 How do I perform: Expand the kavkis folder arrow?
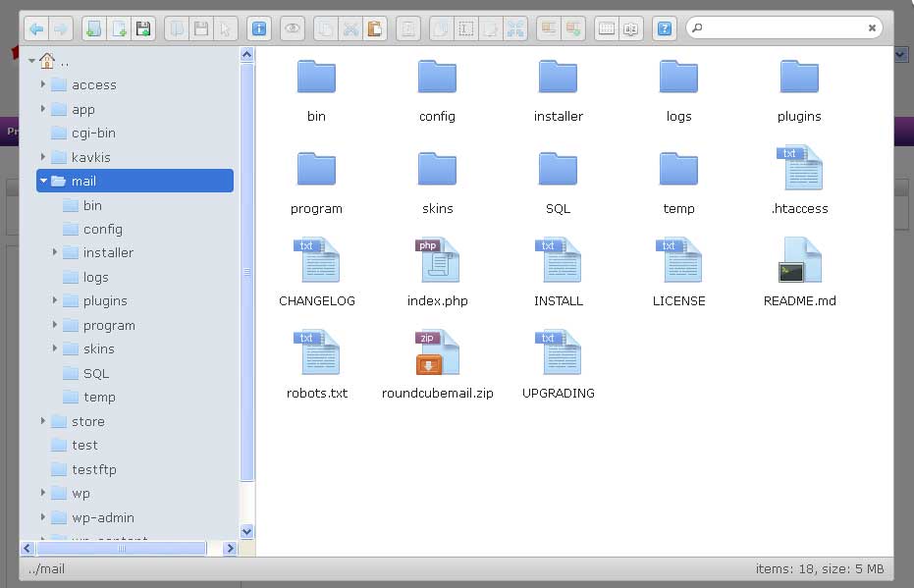(x=42, y=157)
